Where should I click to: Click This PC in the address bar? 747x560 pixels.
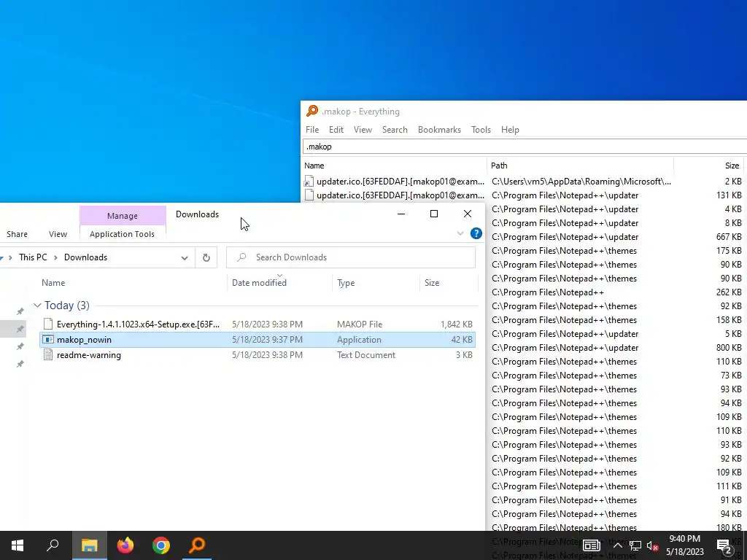click(x=33, y=257)
